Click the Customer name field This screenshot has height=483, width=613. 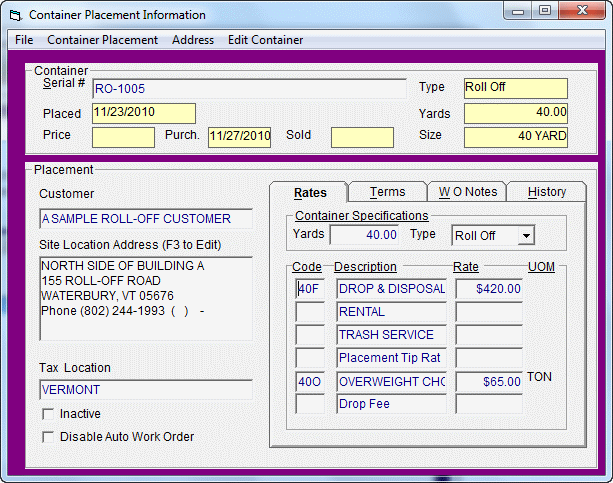[146, 219]
